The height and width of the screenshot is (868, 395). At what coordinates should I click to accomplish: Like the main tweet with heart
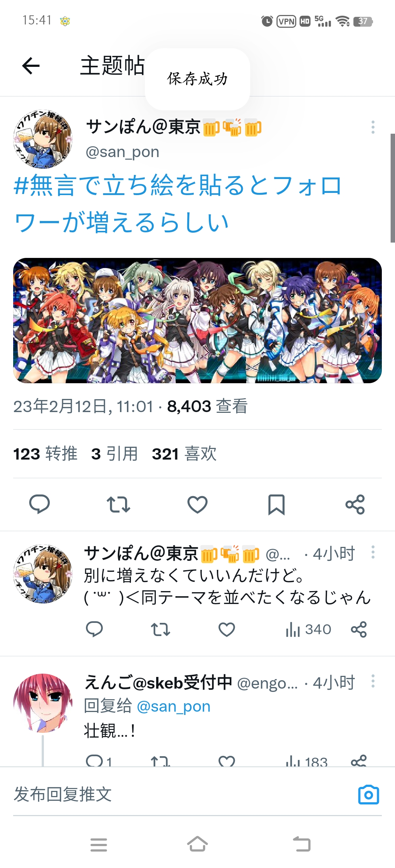click(x=197, y=505)
